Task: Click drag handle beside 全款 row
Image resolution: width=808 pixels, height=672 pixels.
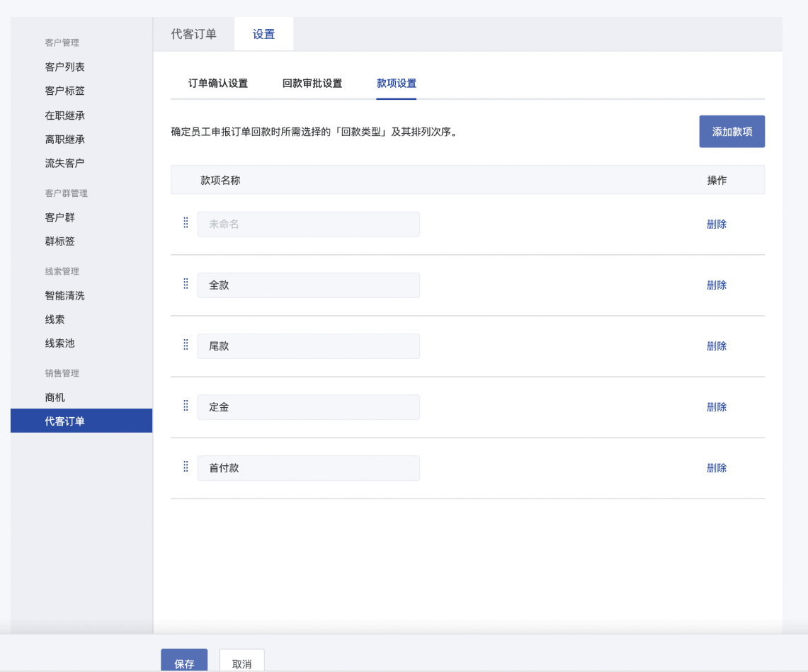Action: tap(186, 283)
